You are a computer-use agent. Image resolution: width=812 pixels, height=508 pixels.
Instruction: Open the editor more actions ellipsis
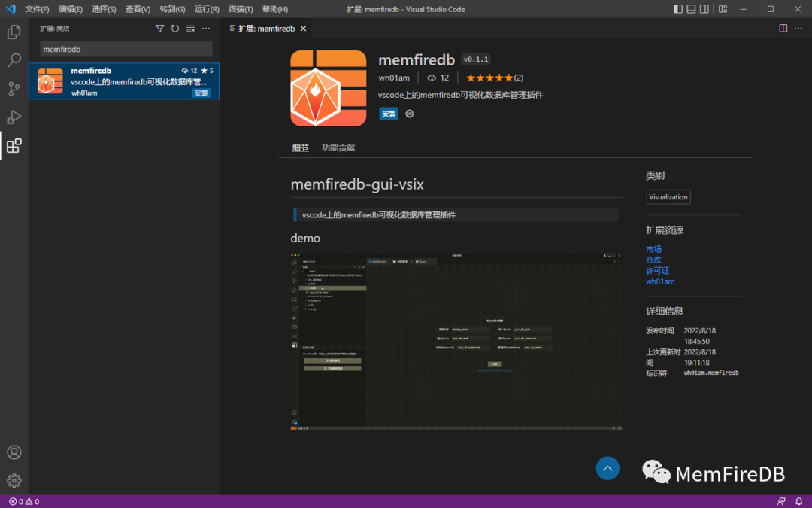(798, 29)
